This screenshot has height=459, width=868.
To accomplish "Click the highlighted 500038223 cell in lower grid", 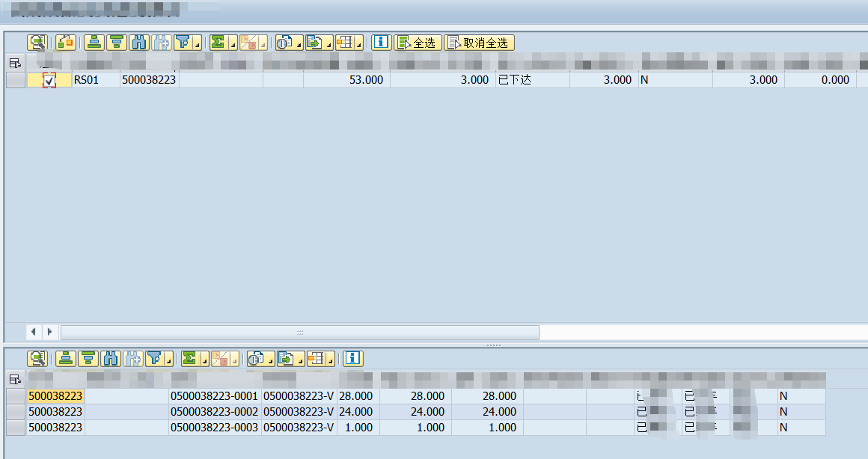I will tap(55, 396).
